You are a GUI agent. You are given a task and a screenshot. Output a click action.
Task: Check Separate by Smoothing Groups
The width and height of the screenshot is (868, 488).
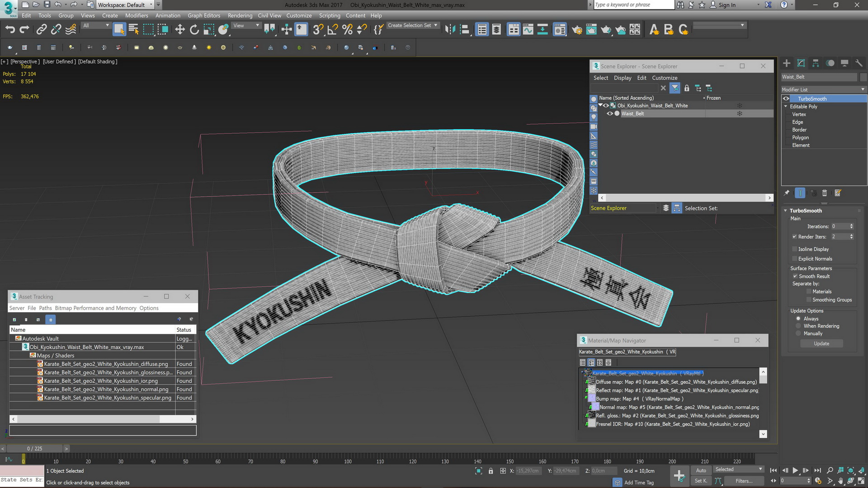click(x=809, y=300)
